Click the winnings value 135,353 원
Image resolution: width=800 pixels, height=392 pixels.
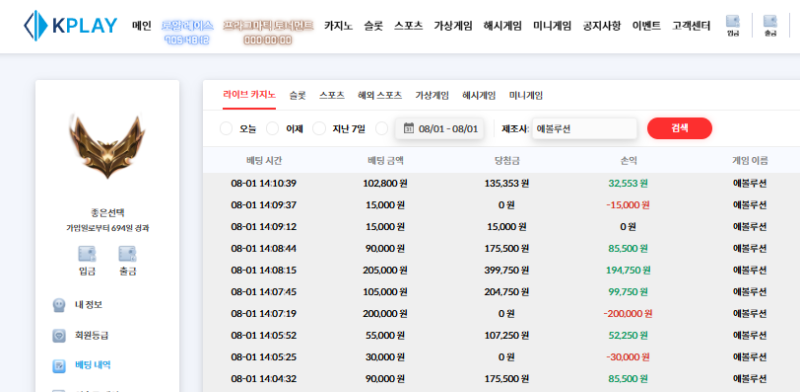click(x=507, y=183)
